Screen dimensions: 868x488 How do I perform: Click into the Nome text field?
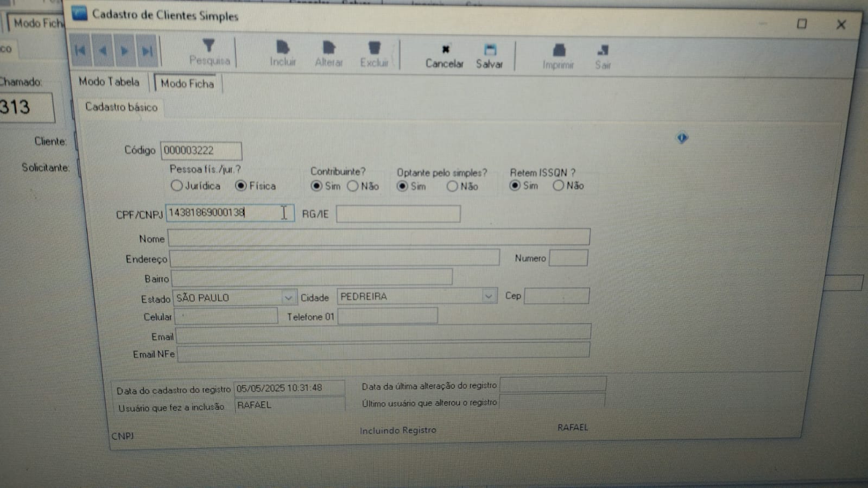(378, 238)
